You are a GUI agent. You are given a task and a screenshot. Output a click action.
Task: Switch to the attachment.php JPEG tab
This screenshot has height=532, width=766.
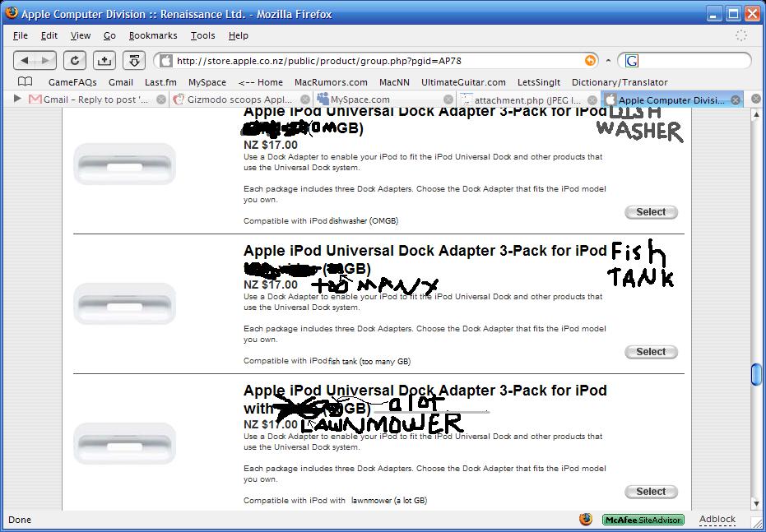527,100
